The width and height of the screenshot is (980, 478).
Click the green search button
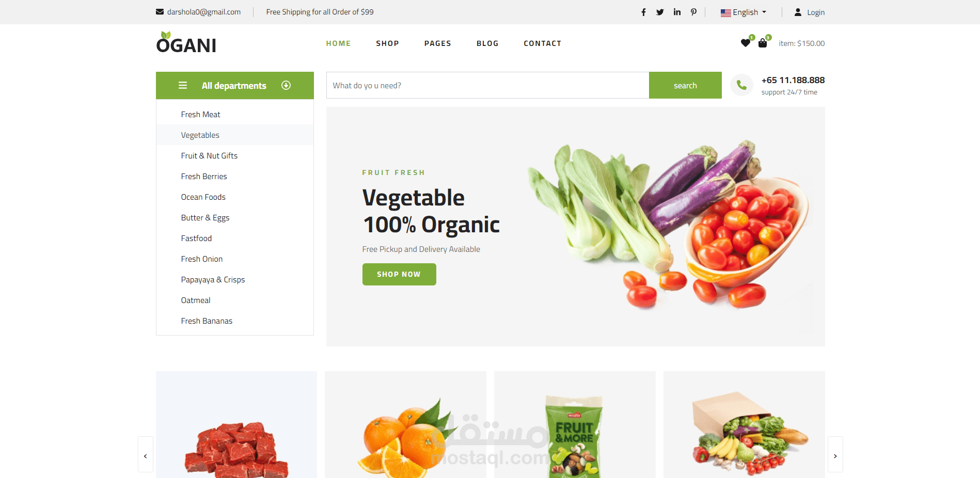click(x=685, y=85)
